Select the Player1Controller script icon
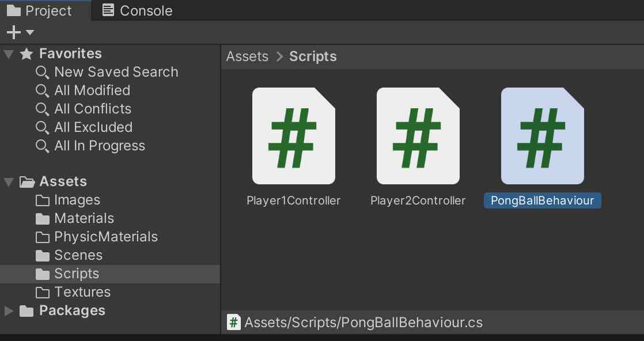This screenshot has width=644, height=341. (293, 136)
